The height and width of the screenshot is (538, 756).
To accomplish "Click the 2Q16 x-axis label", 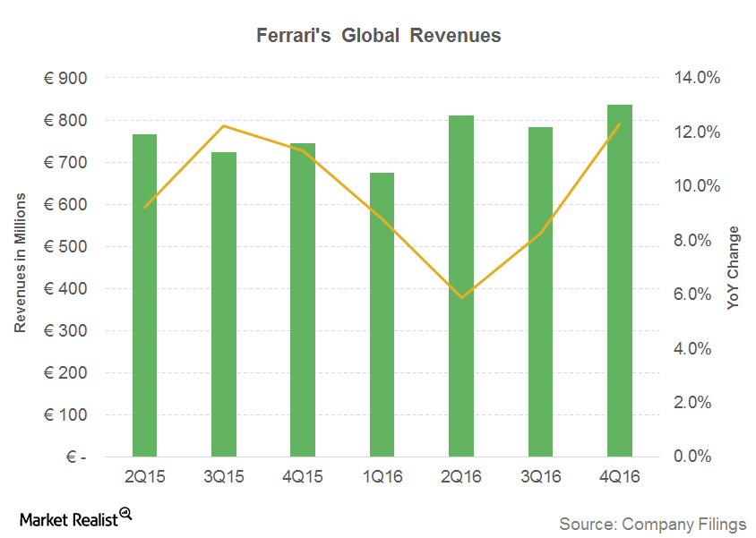I will (x=461, y=477).
